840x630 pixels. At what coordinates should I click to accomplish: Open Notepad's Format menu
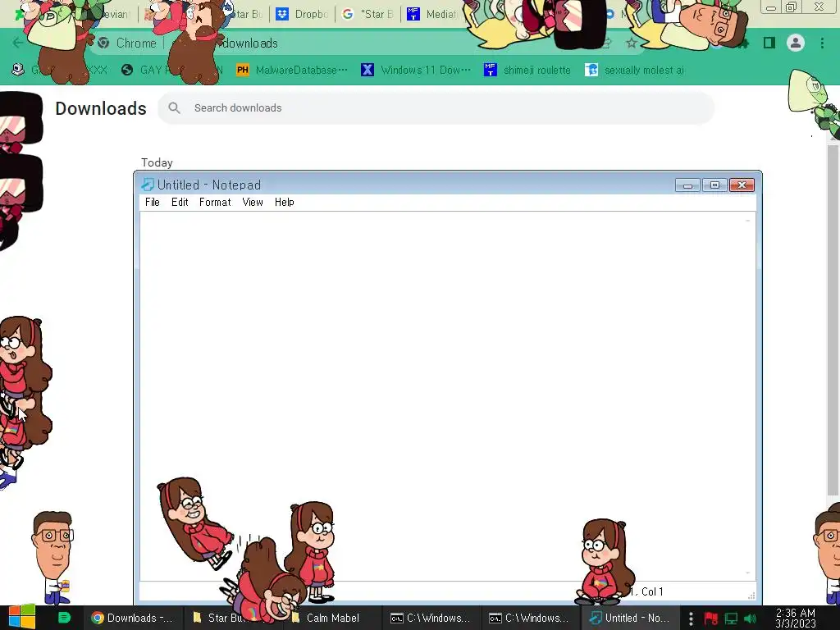tap(215, 202)
